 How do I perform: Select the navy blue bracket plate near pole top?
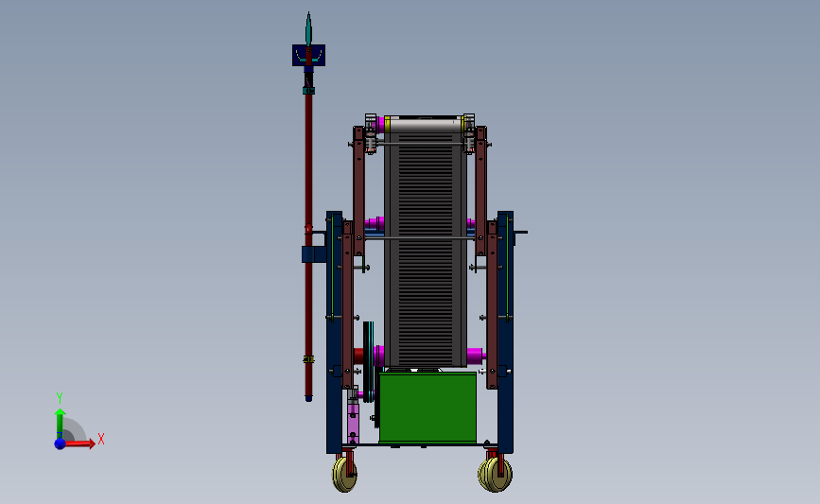(308, 55)
